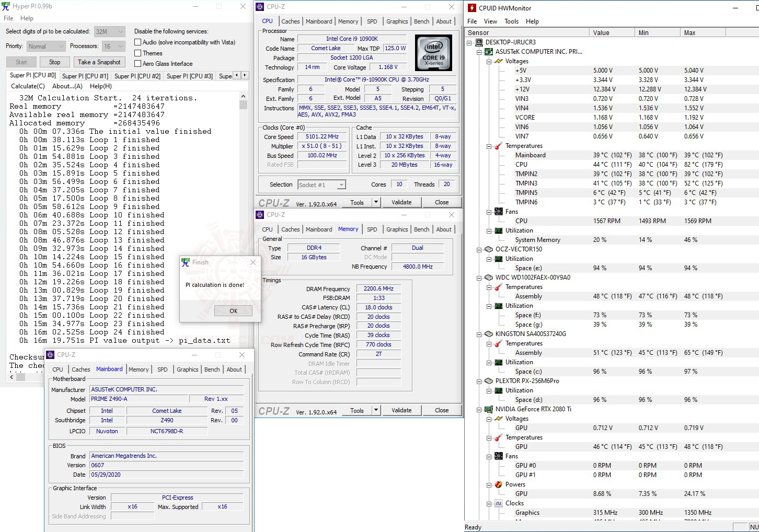Click Validate in the CPU-Z window
759x532 pixels.
coord(401,202)
